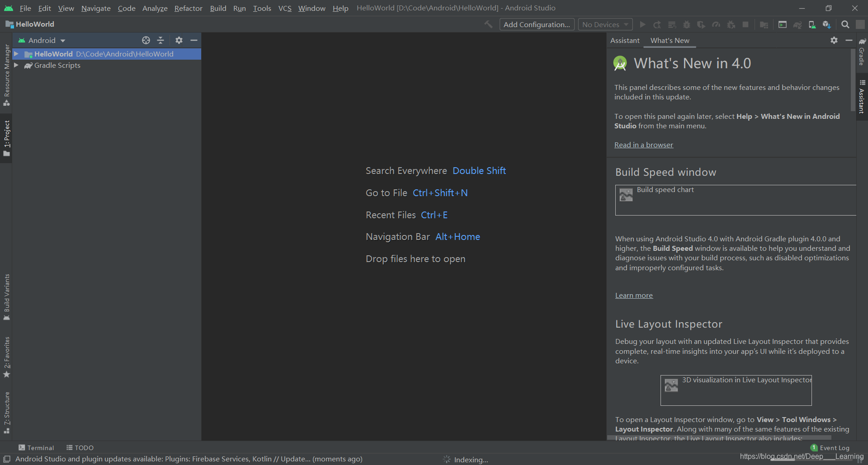
Task: Toggle the 1: Project side tool window
Action: pyautogui.click(x=6, y=138)
